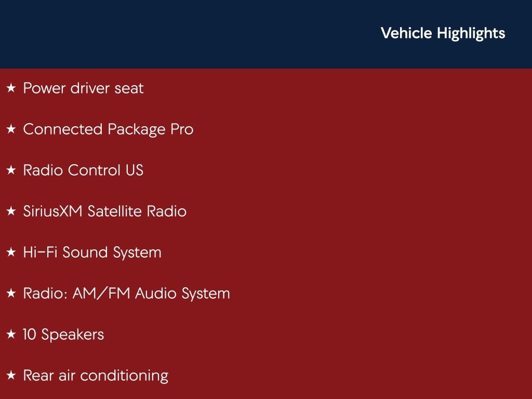Click the star by Radio: AM/FM Audio System
The image size is (532, 399).
click(x=11, y=294)
